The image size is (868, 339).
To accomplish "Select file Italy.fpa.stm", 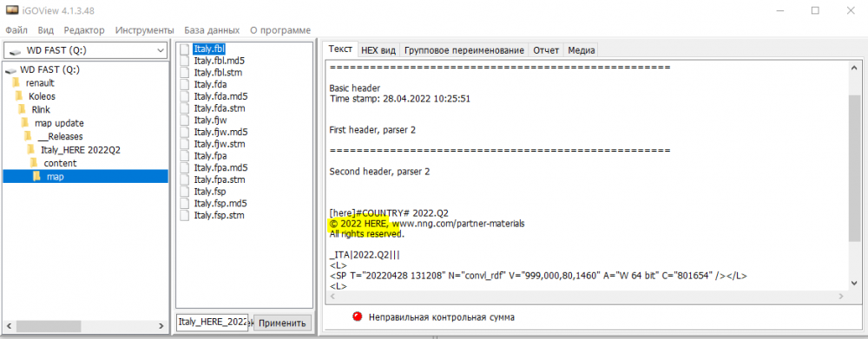I will pyautogui.click(x=220, y=179).
